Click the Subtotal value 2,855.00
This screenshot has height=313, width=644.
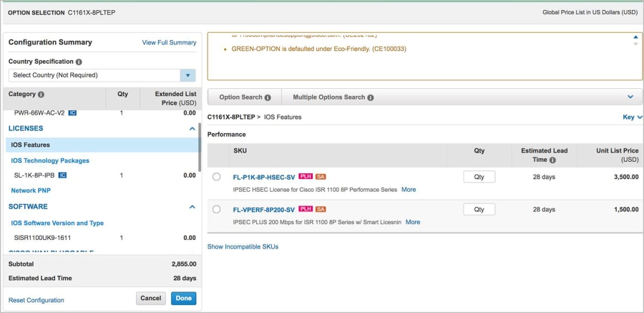(x=184, y=264)
